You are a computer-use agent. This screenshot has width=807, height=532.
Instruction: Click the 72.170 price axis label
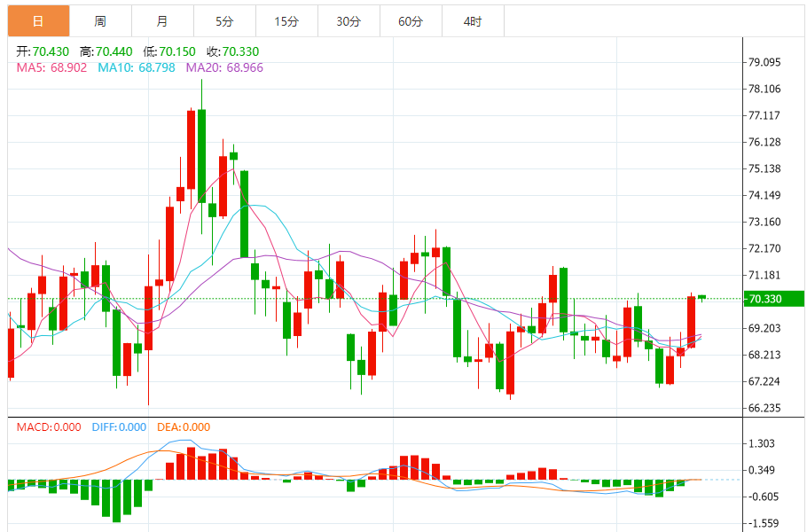coord(764,248)
